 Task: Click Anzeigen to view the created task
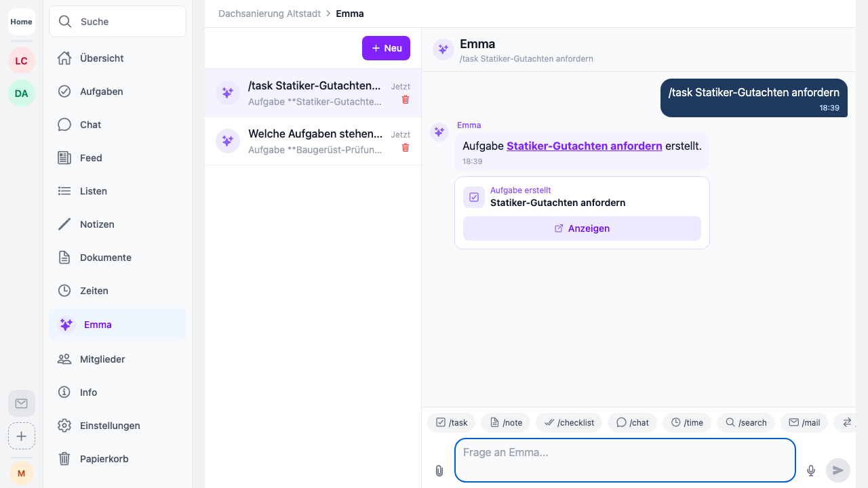pyautogui.click(x=582, y=228)
